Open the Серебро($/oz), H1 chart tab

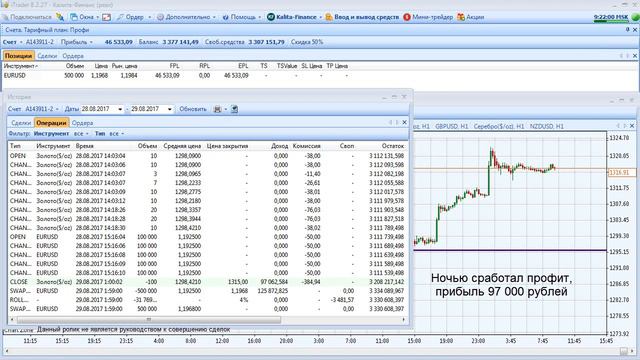coord(498,127)
